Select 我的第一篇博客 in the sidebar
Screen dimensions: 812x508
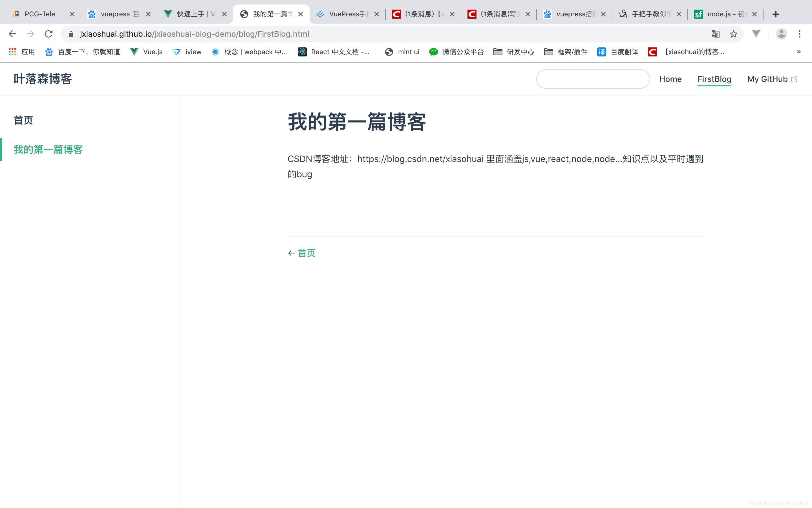(x=48, y=150)
